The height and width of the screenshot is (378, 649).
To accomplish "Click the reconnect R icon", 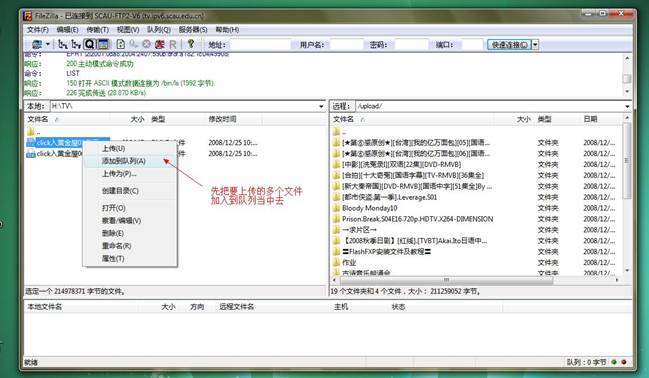I will [x=173, y=44].
